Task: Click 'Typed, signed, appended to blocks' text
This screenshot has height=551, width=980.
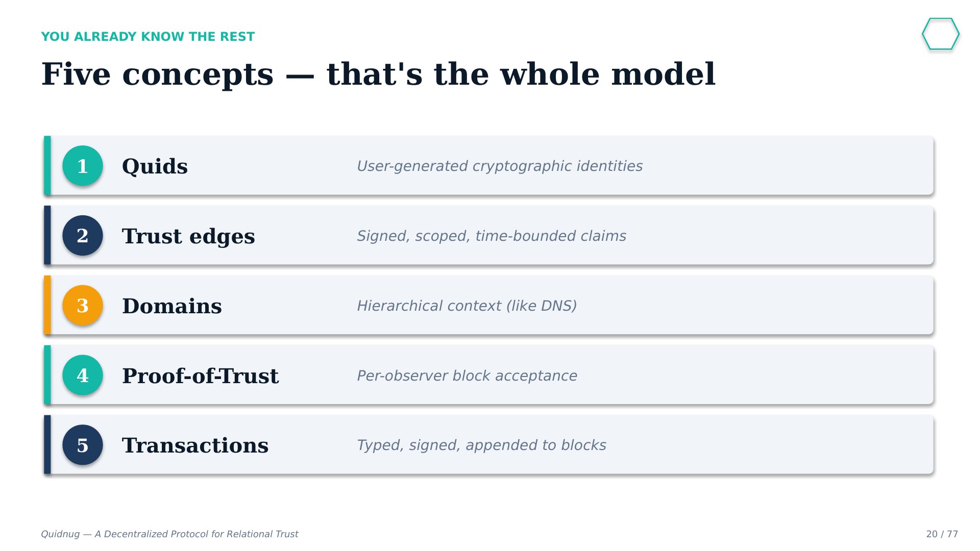Action: tap(481, 445)
